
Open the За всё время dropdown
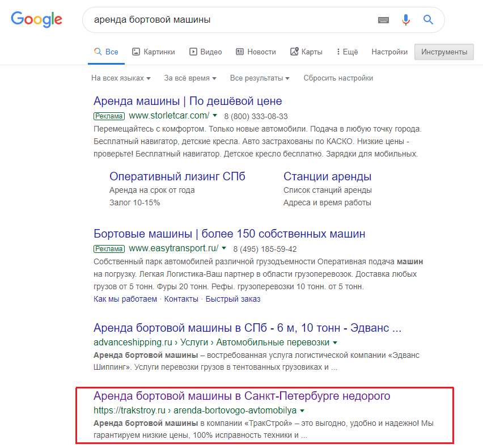pos(190,78)
